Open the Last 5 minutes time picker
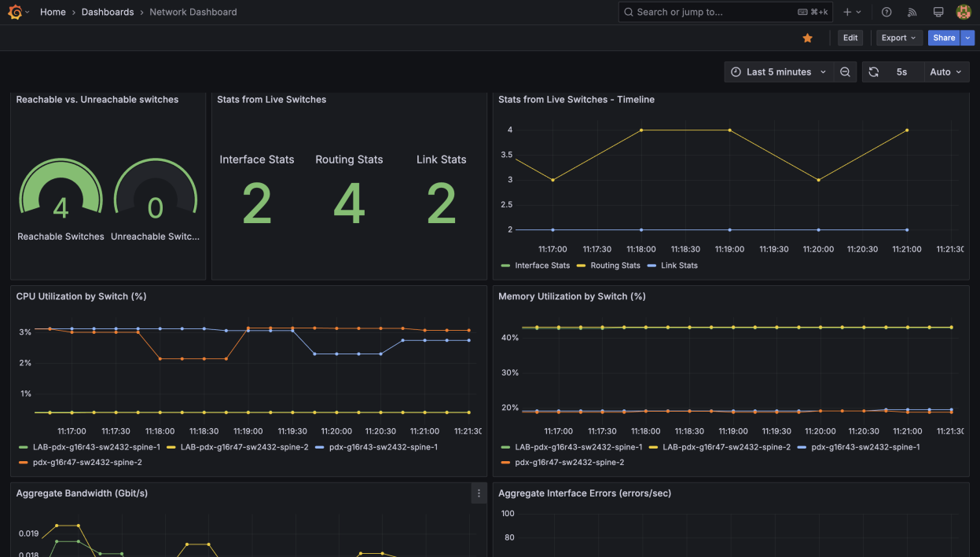Screen dimensions: 980x557 (x=778, y=71)
